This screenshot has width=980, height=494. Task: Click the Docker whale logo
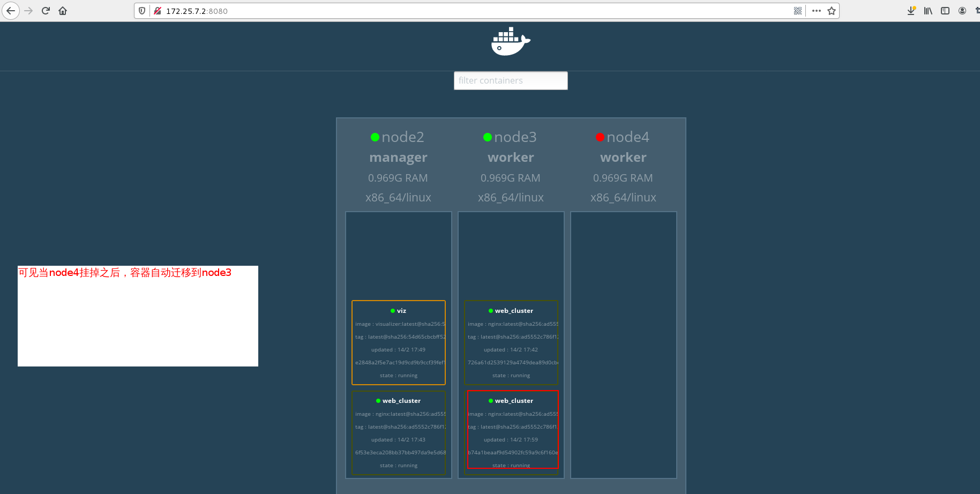pyautogui.click(x=510, y=41)
